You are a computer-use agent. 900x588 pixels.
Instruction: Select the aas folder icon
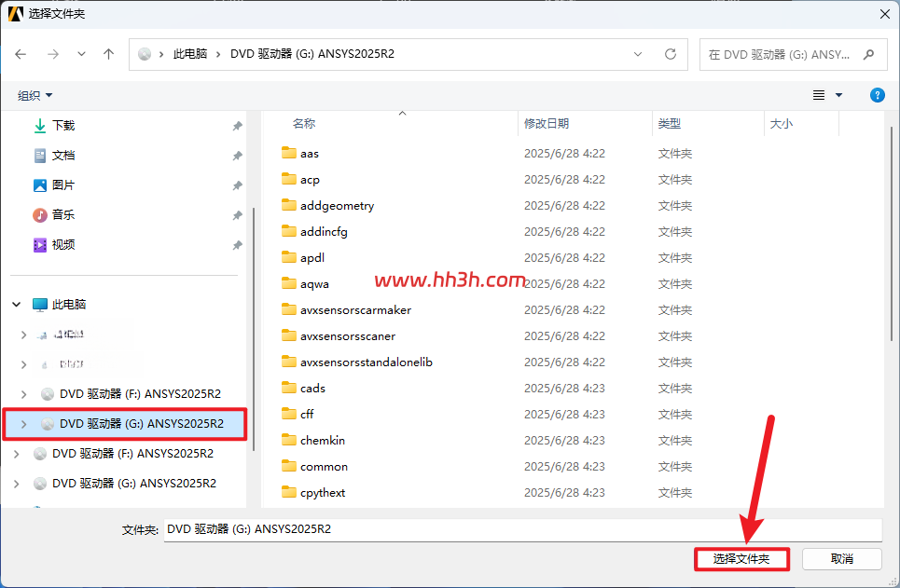289,153
